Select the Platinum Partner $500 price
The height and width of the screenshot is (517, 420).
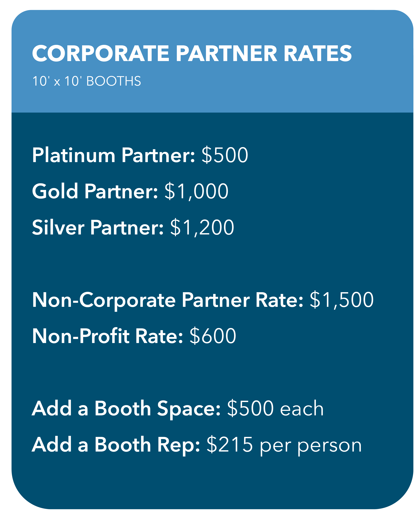pyautogui.click(x=225, y=155)
